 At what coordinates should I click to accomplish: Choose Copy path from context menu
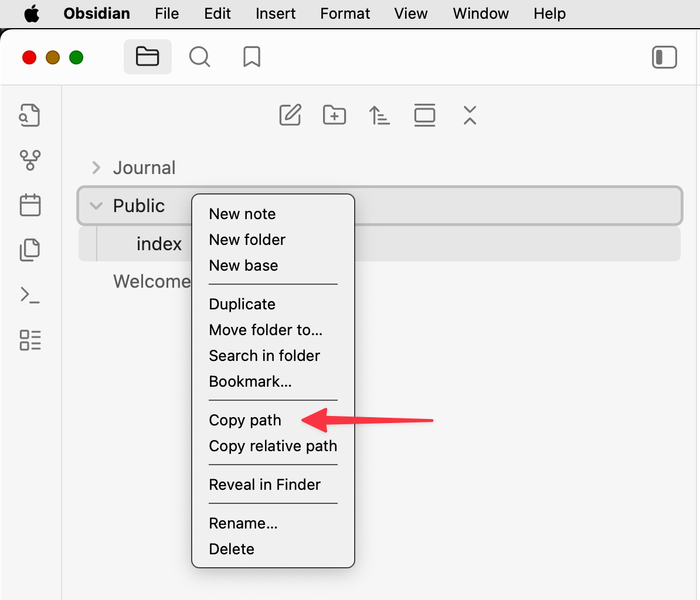pyautogui.click(x=245, y=420)
